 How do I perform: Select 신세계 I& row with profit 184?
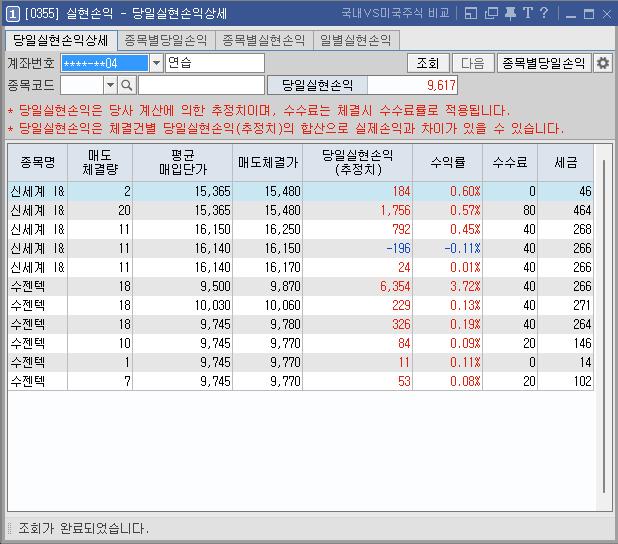pos(300,192)
